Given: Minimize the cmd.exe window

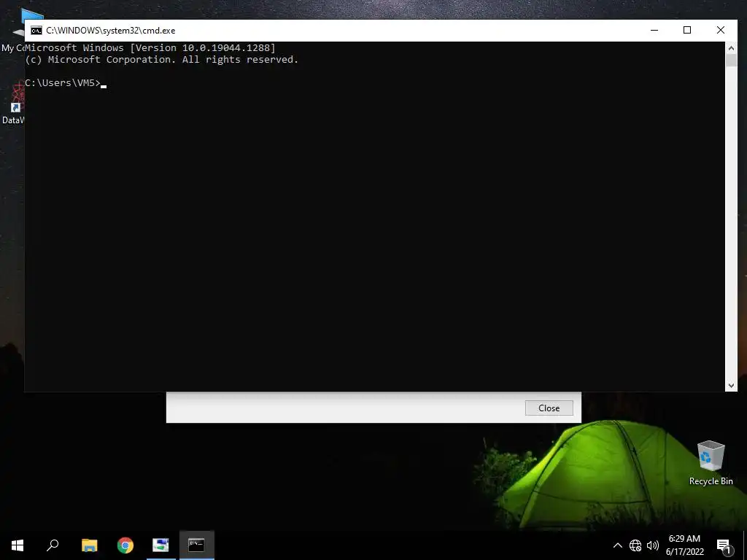Looking at the screenshot, I should click(654, 30).
